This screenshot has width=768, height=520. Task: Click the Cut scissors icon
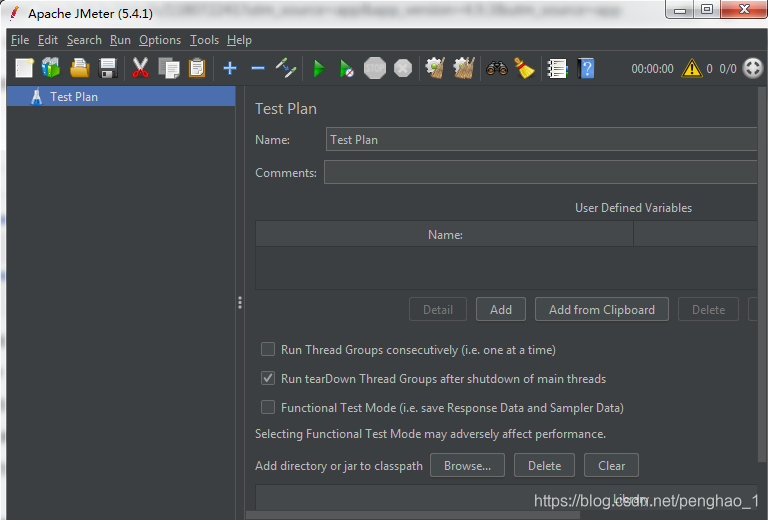click(140, 68)
